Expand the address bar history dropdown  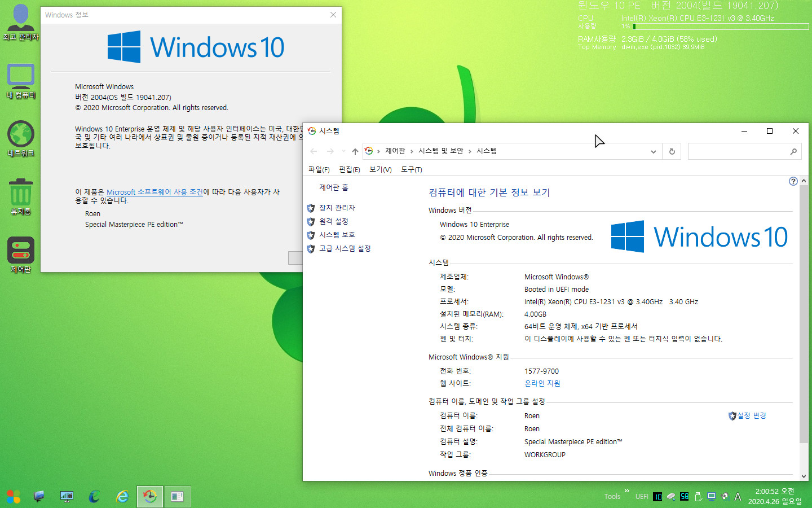[653, 151]
